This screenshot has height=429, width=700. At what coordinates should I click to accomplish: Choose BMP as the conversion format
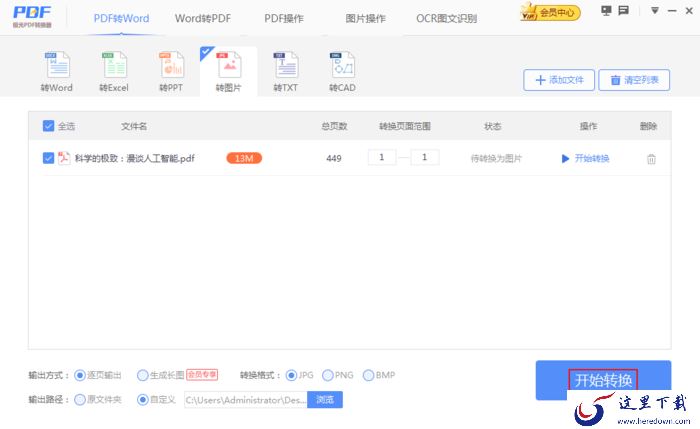click(x=368, y=375)
